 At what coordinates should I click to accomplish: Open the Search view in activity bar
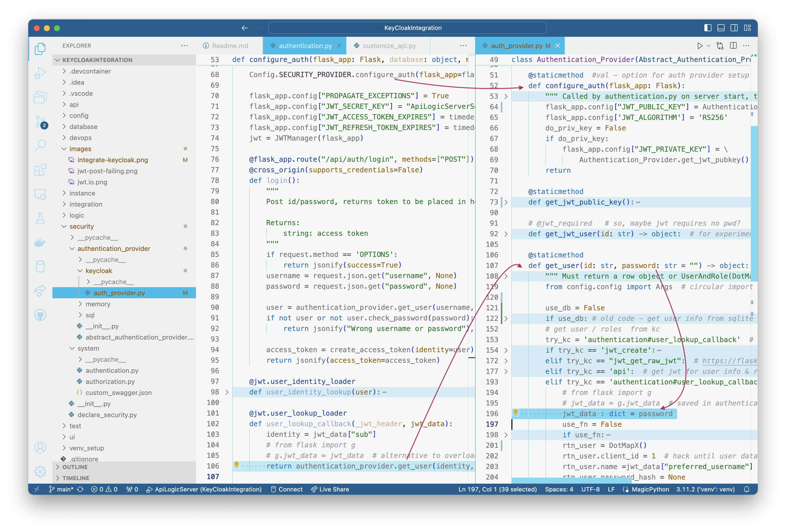40,145
